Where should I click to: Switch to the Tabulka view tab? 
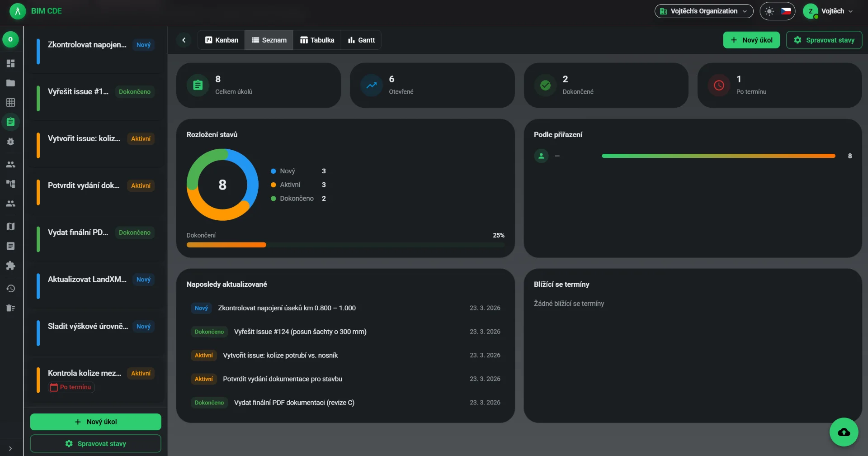tap(317, 40)
